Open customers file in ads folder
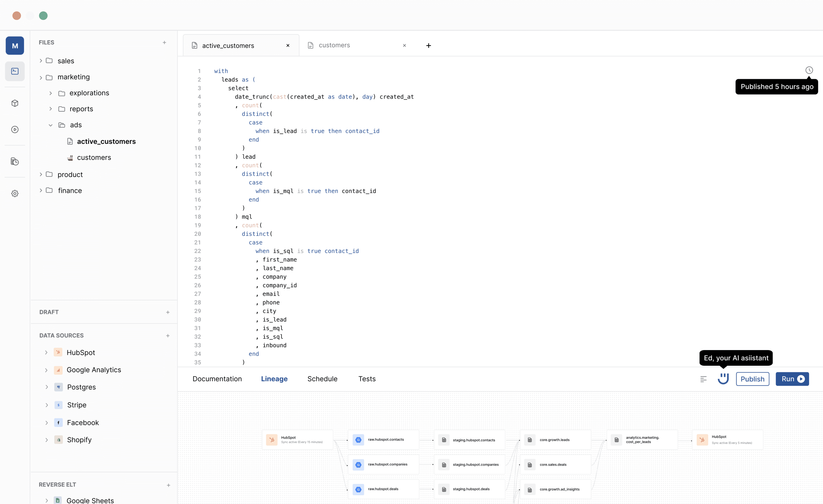The height and width of the screenshot is (504, 823). coord(89,157)
